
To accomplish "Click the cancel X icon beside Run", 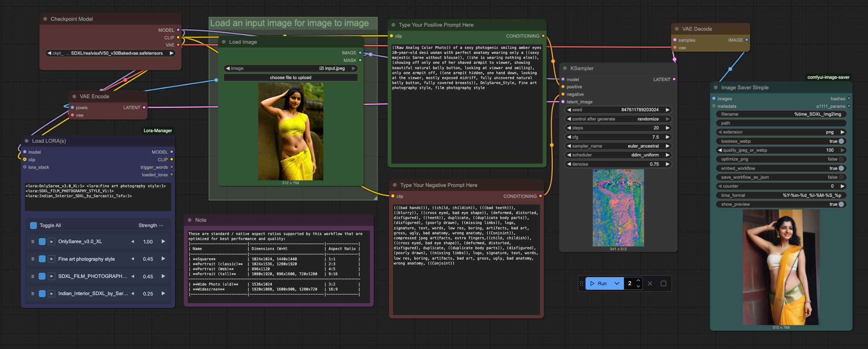I will click(x=650, y=284).
